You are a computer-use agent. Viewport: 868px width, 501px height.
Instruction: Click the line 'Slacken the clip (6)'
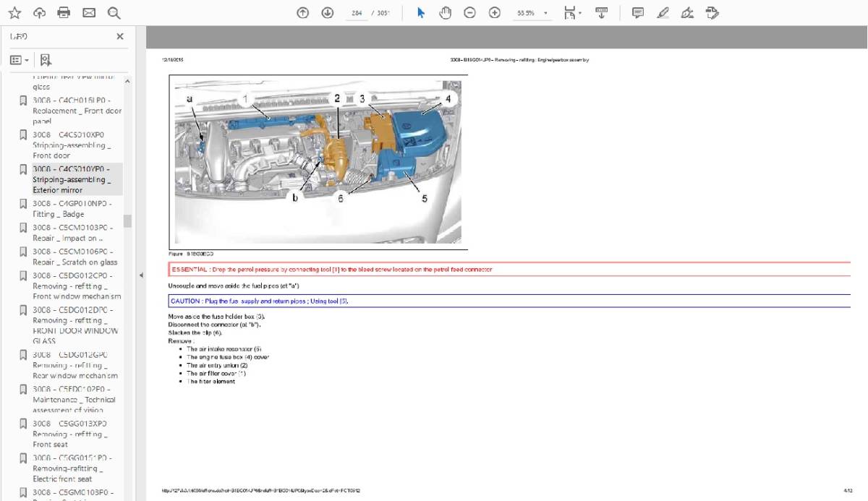point(195,333)
